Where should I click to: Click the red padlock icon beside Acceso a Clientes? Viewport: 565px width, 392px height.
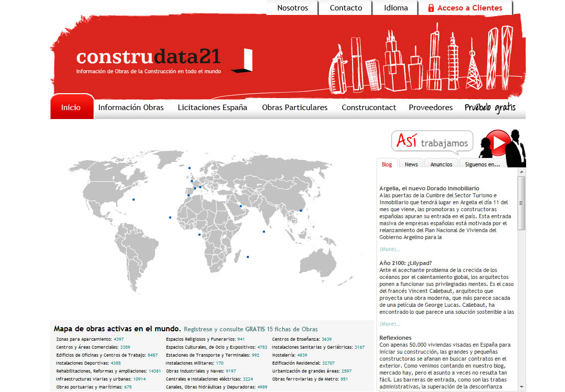(x=431, y=8)
